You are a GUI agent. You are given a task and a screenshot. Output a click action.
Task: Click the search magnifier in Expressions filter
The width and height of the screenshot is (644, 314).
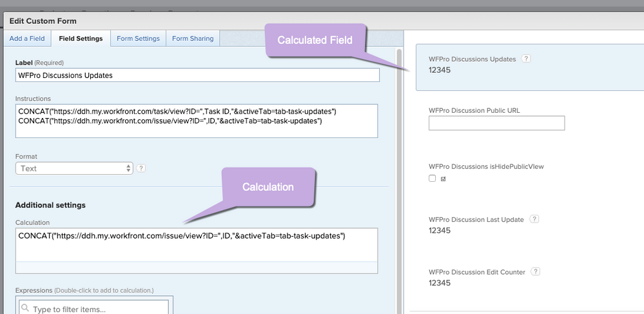26,308
